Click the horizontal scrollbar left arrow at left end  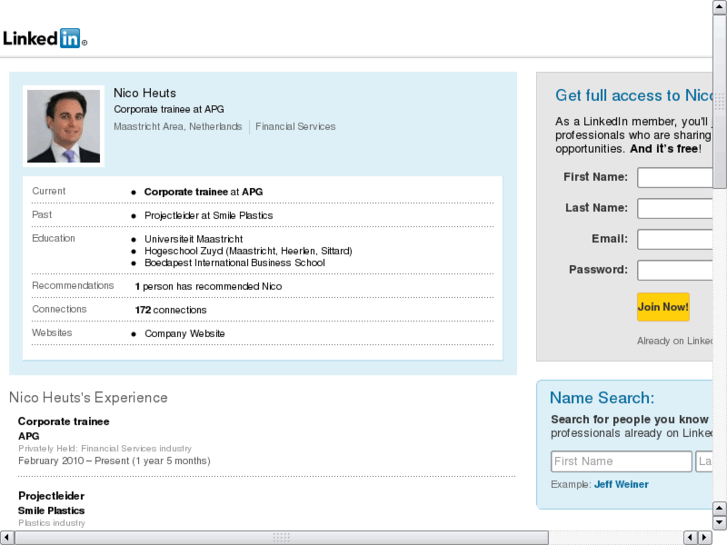tap(7, 537)
